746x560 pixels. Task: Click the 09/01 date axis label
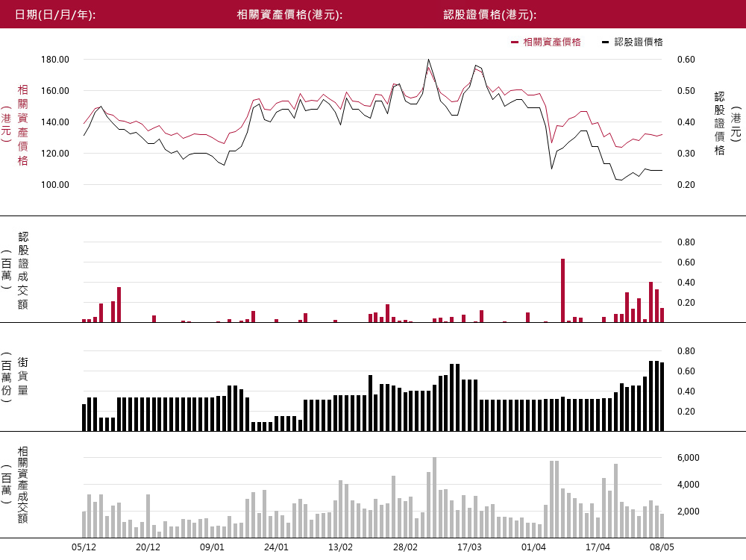click(212, 547)
